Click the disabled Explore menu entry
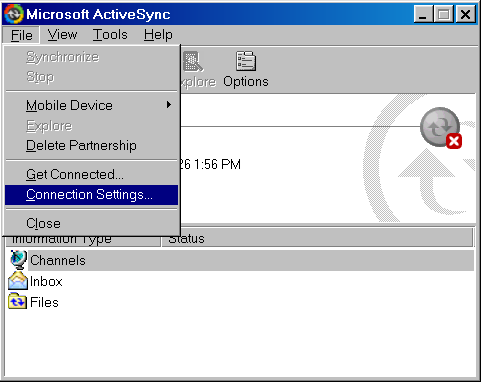481x382 pixels. pyautogui.click(x=91, y=126)
